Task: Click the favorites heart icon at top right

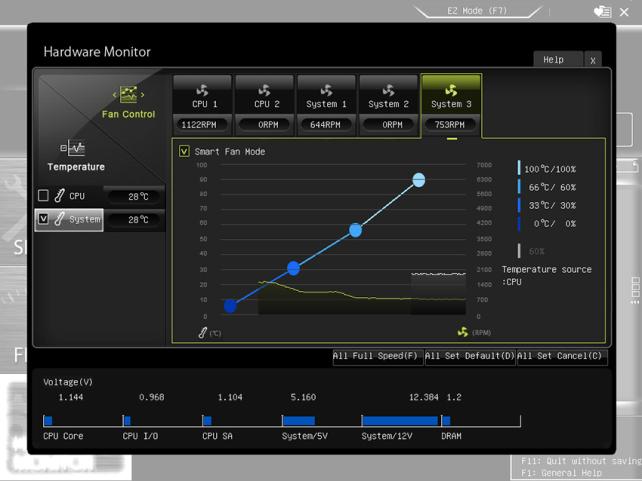Action: coord(603,12)
